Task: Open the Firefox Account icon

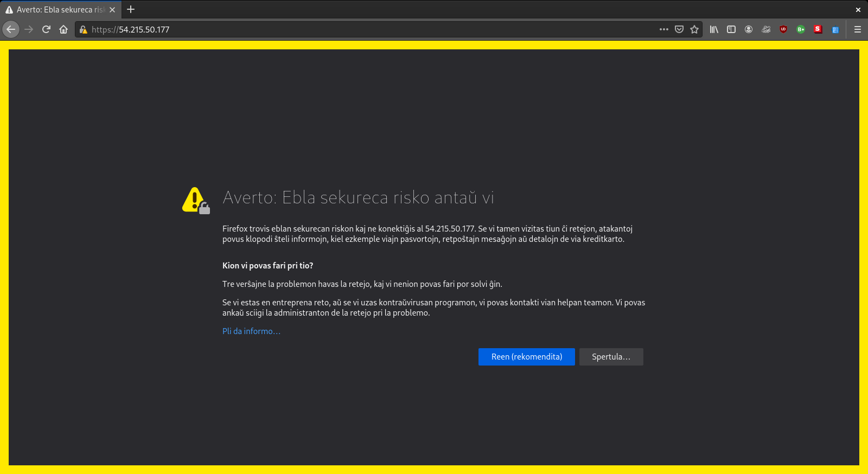Action: 749,29
